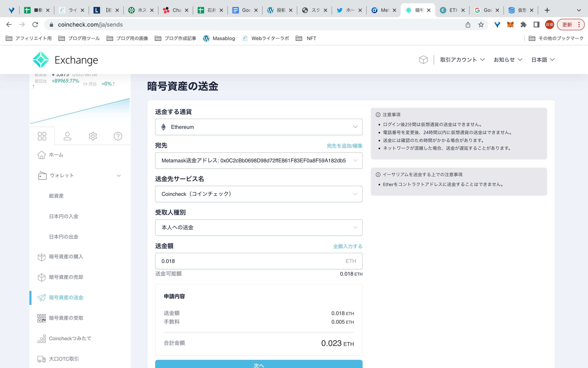Viewport: 588px width, 368px height.
Task: Open the ブログ作成記事 bookmarks folder
Action: [175, 38]
